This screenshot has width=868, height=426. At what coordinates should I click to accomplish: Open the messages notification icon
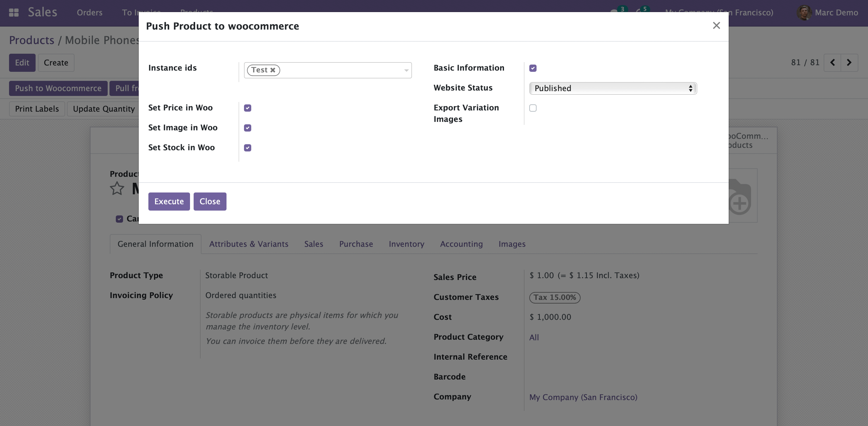coord(614,11)
